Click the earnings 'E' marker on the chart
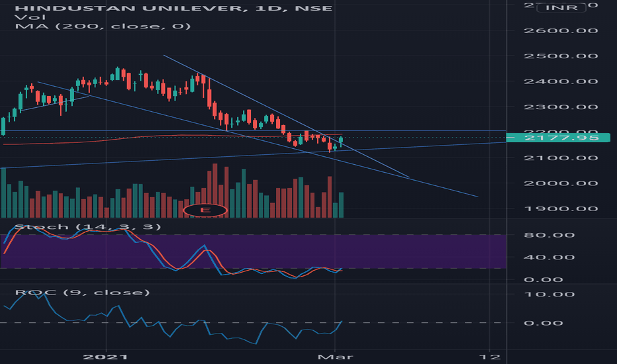This screenshot has width=617, height=364. pos(205,210)
